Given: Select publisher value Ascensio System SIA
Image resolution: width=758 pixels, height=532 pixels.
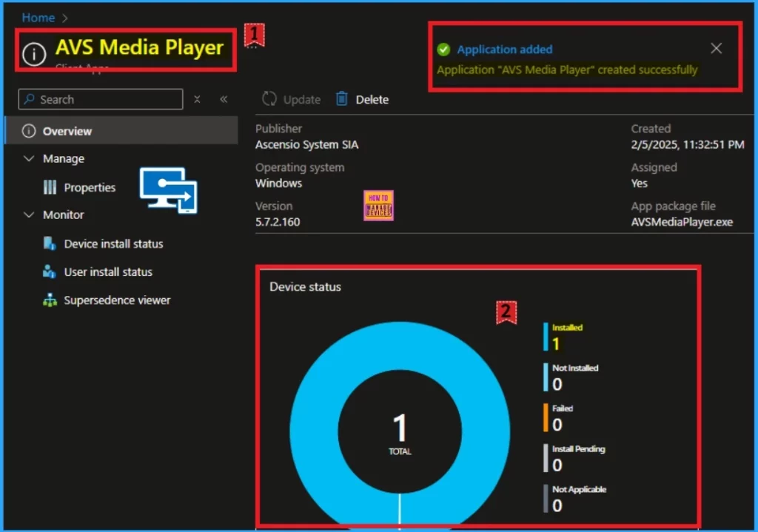Looking at the screenshot, I should [307, 144].
